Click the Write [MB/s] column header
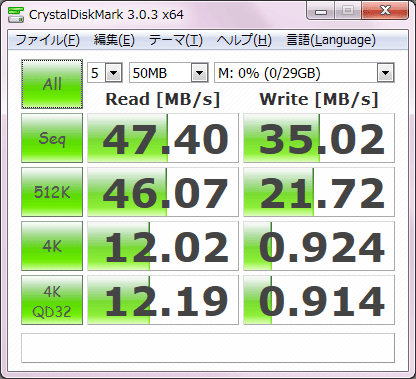 (319, 99)
